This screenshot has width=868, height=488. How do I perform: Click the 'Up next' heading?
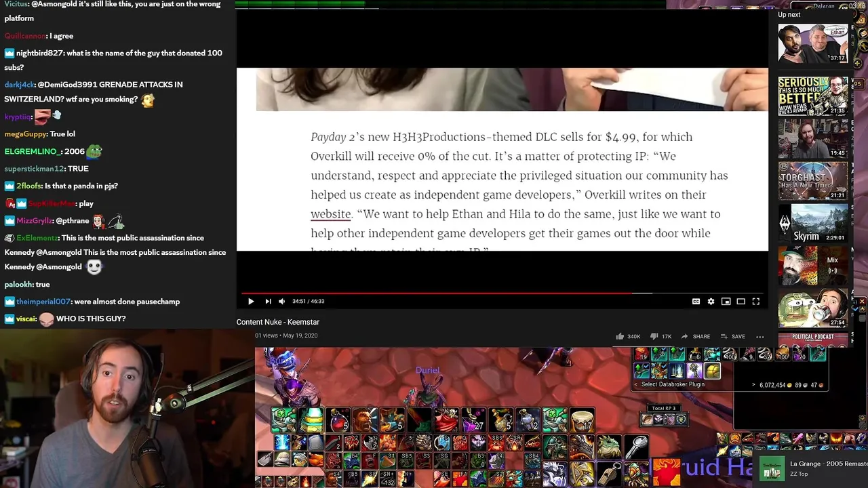click(x=789, y=15)
